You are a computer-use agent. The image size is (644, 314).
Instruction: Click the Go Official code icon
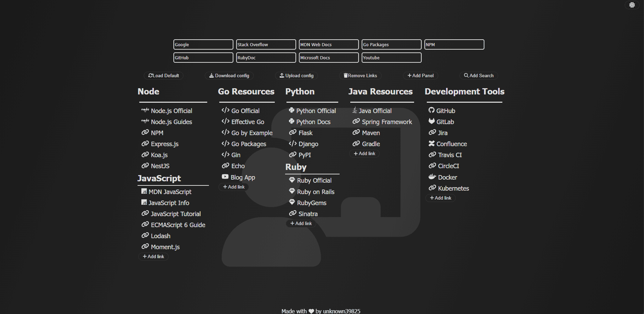(225, 110)
